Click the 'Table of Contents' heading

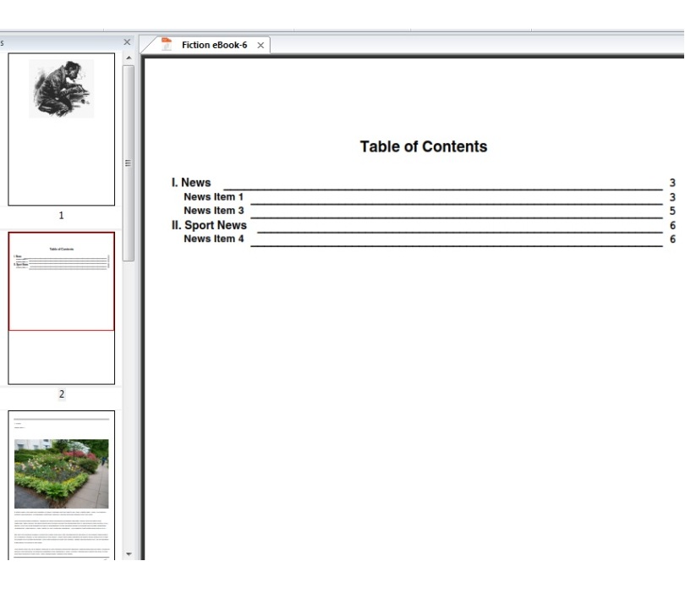424,146
